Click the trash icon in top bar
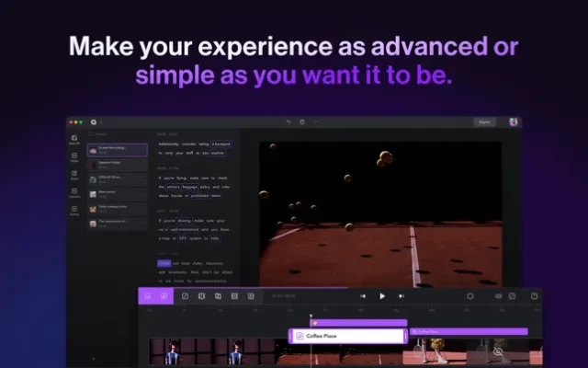Screen dimensions: 588x368 302,121
